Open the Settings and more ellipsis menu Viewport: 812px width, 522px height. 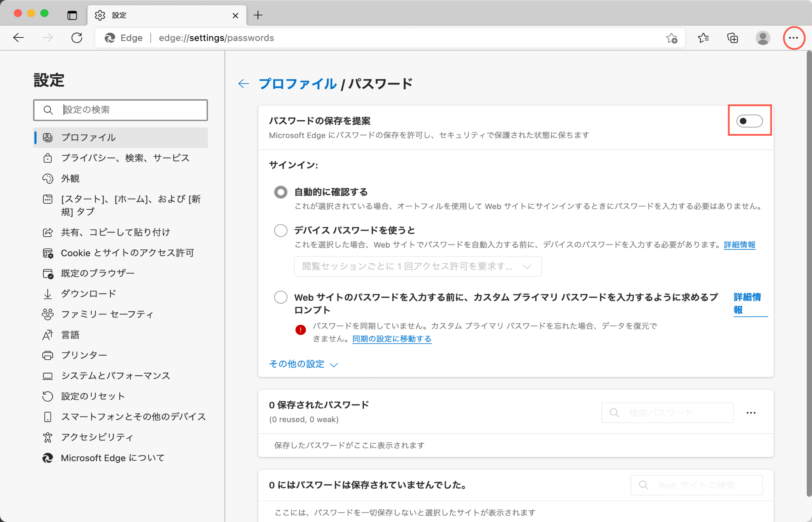click(x=793, y=38)
